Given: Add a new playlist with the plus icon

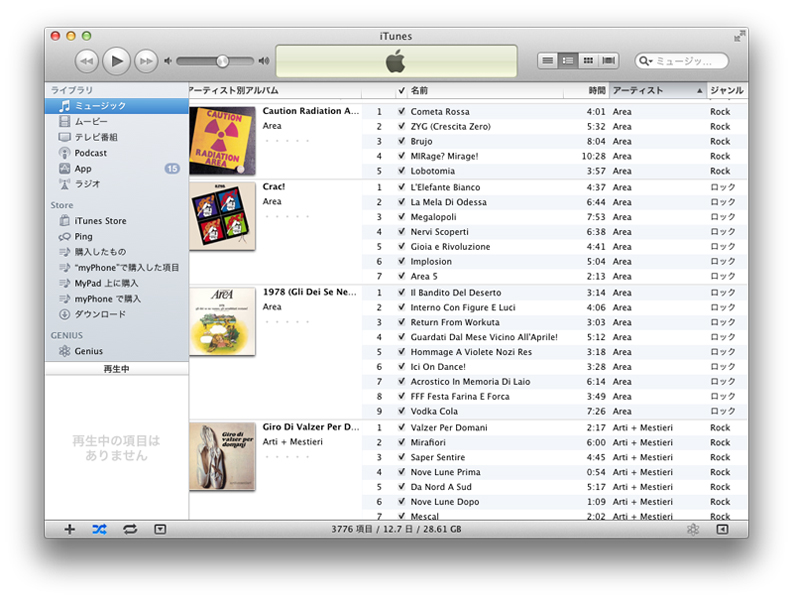Looking at the screenshot, I should pyautogui.click(x=69, y=529).
